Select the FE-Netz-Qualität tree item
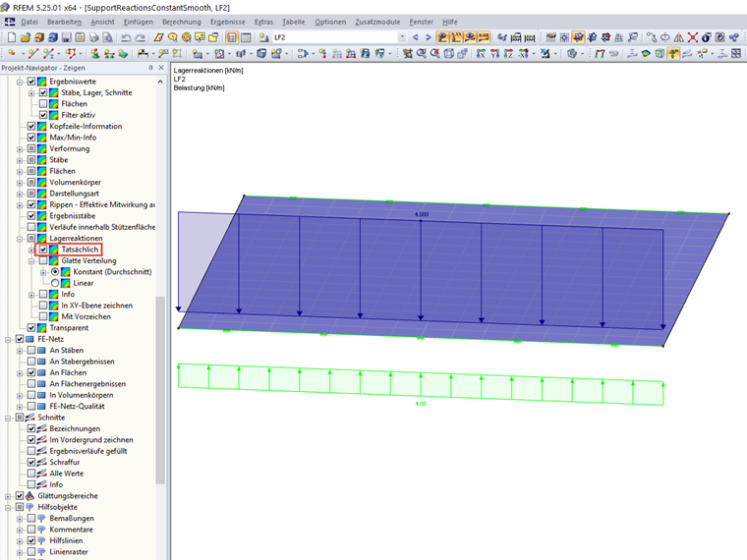 78,406
